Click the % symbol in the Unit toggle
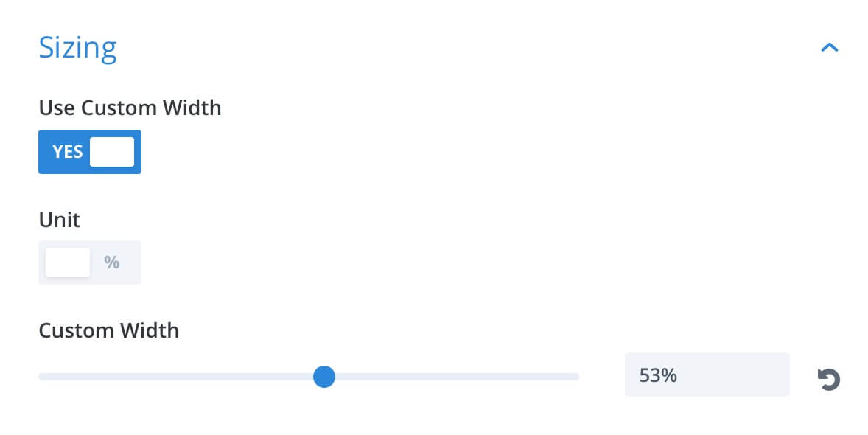Viewport: 868px width, 435px height. tap(112, 262)
